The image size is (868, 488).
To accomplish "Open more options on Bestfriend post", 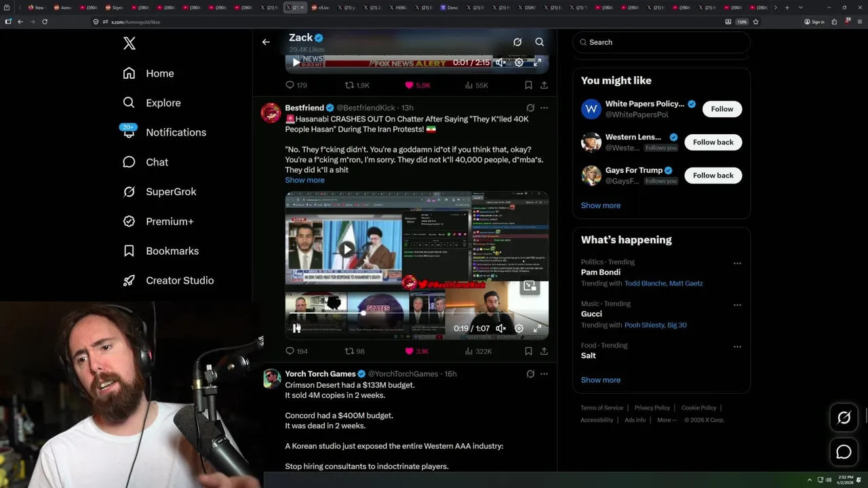I will click(x=544, y=108).
